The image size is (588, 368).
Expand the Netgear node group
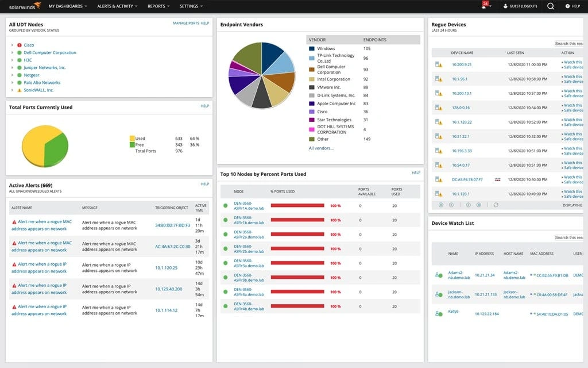pos(12,75)
